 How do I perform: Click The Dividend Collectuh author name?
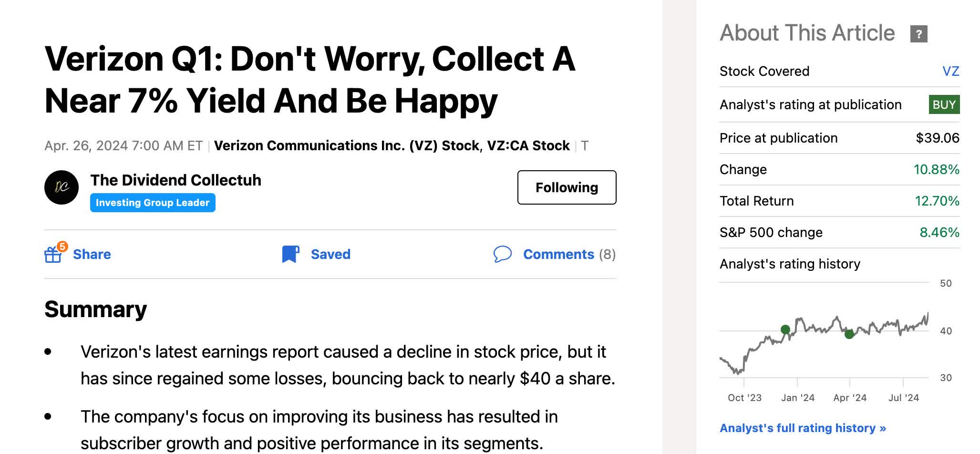(175, 180)
